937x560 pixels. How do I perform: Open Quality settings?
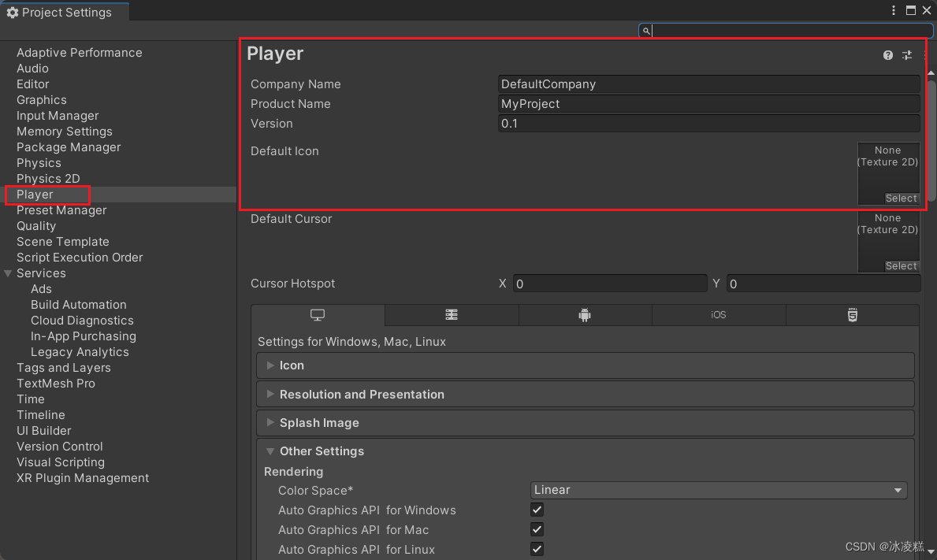35,226
